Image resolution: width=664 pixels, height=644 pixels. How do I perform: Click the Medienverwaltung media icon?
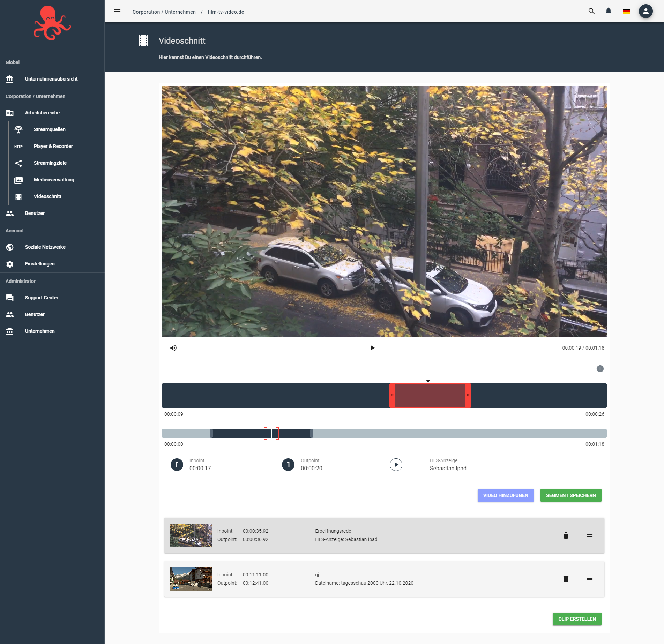[18, 179]
